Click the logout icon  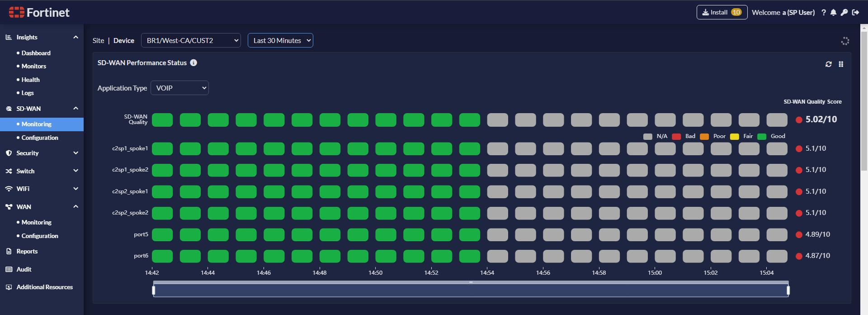pos(855,13)
